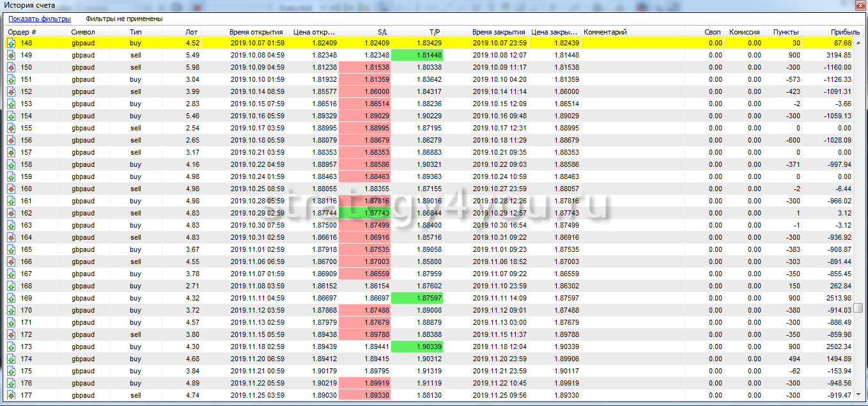Screen dimensions: 868x406
Task: Click the Время закрытия column header
Action: 498,32
